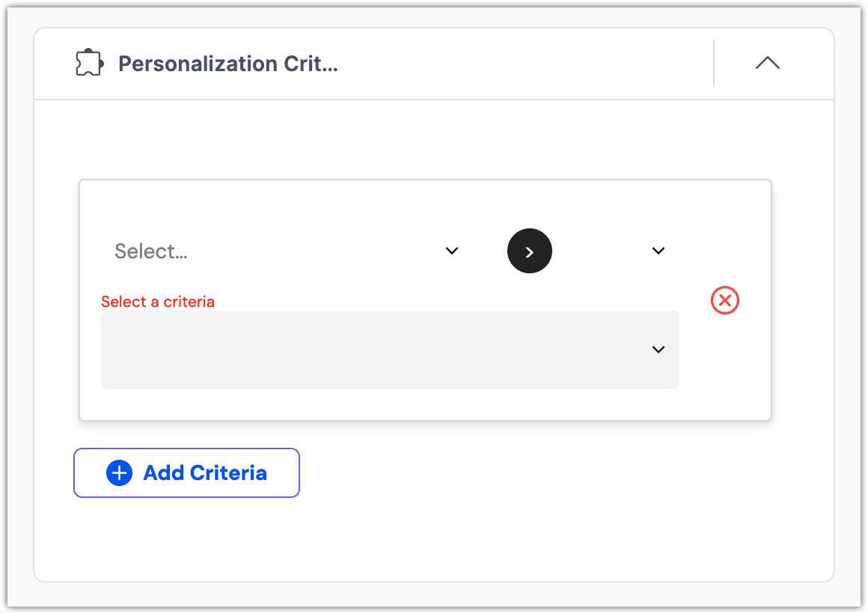868x614 pixels.
Task: Click blank panel area below Add Criteria
Action: click(434, 539)
